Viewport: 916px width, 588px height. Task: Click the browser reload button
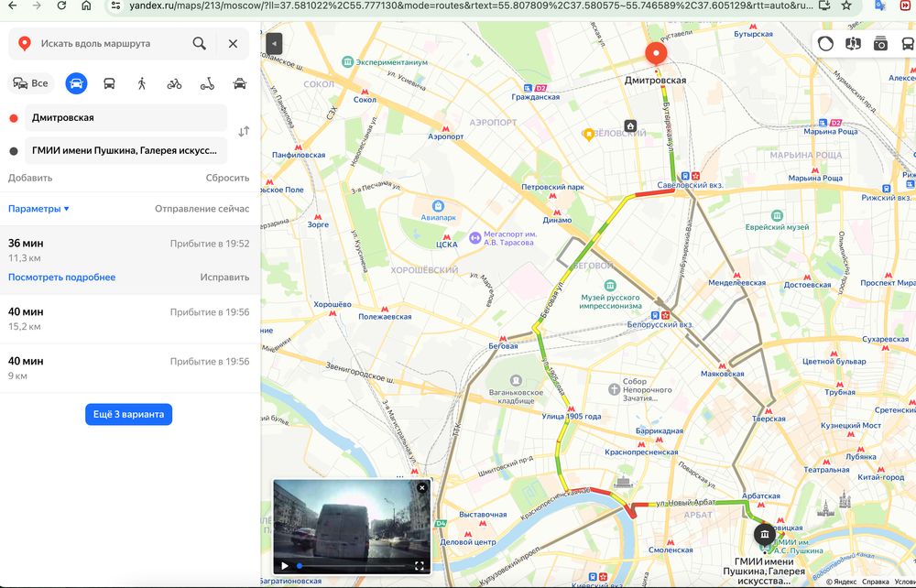61,5
